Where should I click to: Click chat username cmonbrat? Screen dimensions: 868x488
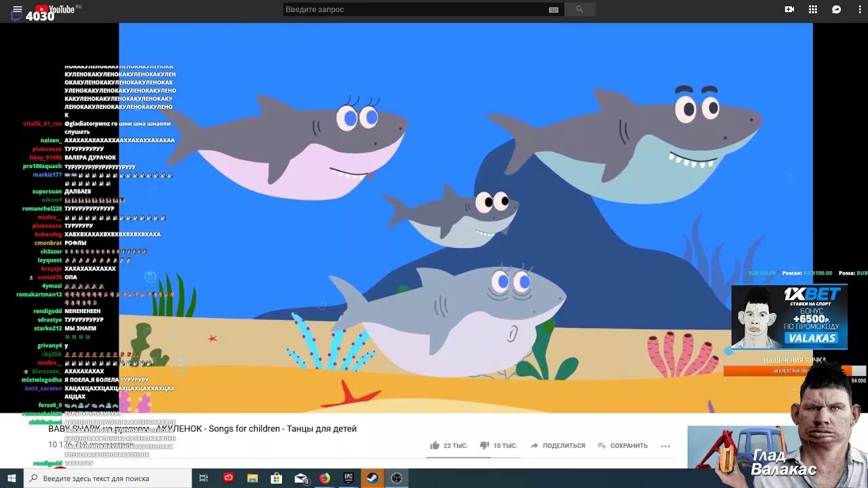coord(48,243)
